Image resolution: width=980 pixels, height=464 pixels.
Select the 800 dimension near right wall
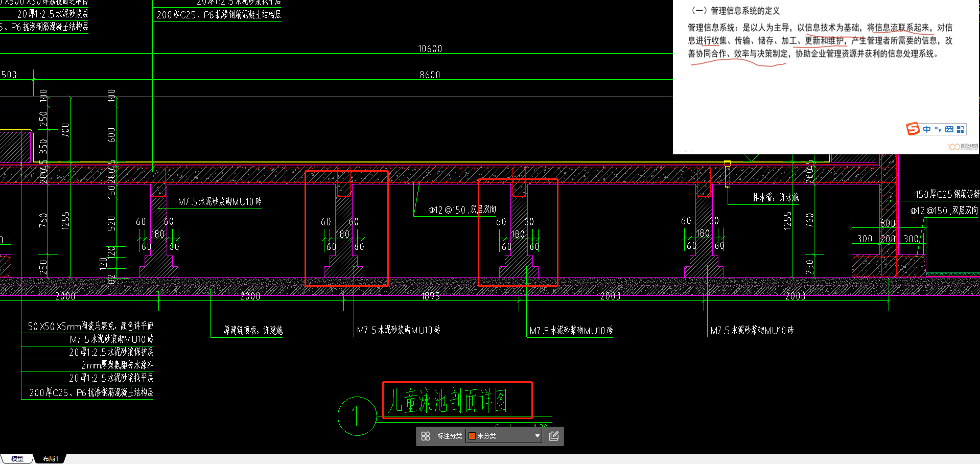click(888, 223)
